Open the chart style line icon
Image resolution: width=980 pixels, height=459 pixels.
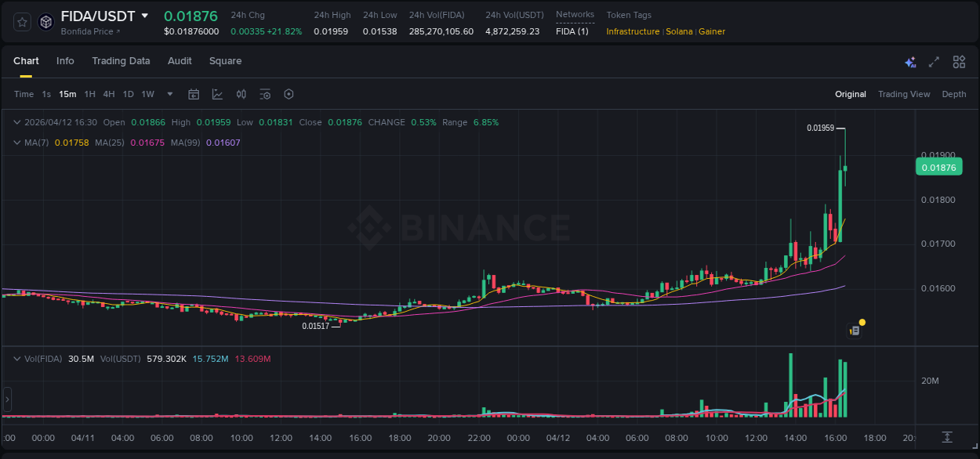coord(217,94)
